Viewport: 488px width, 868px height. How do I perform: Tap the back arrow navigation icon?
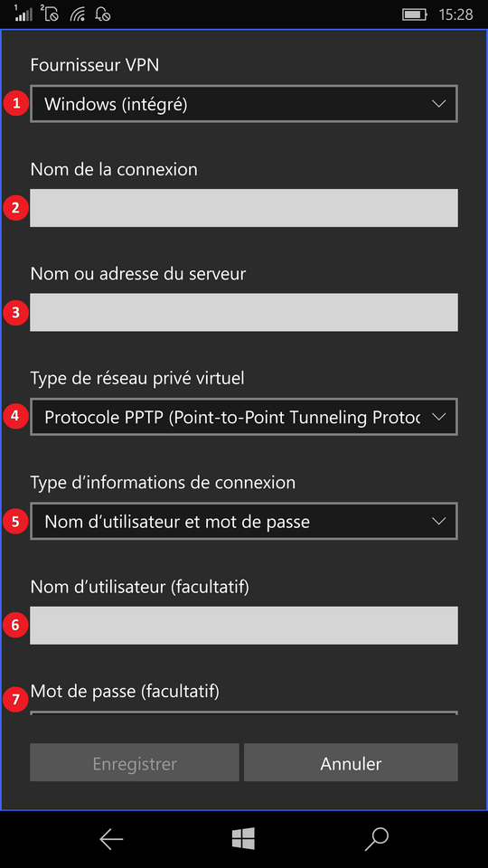pos(111,839)
